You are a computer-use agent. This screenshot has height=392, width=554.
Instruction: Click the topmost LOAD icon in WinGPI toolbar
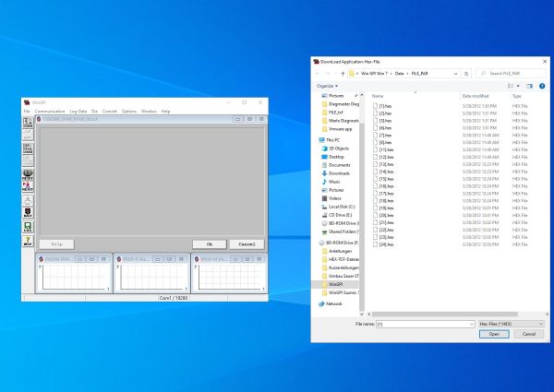coord(28,122)
